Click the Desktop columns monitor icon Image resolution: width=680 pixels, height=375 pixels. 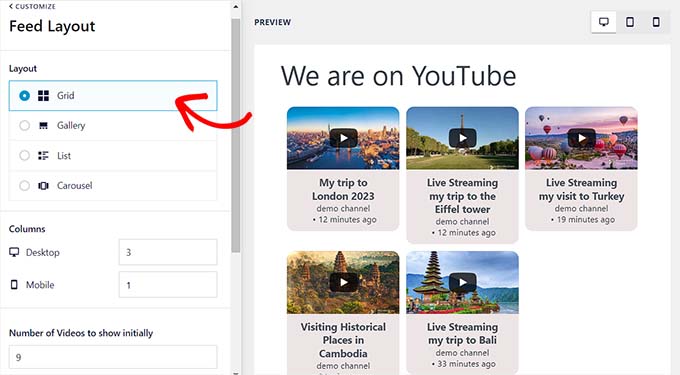click(x=14, y=252)
